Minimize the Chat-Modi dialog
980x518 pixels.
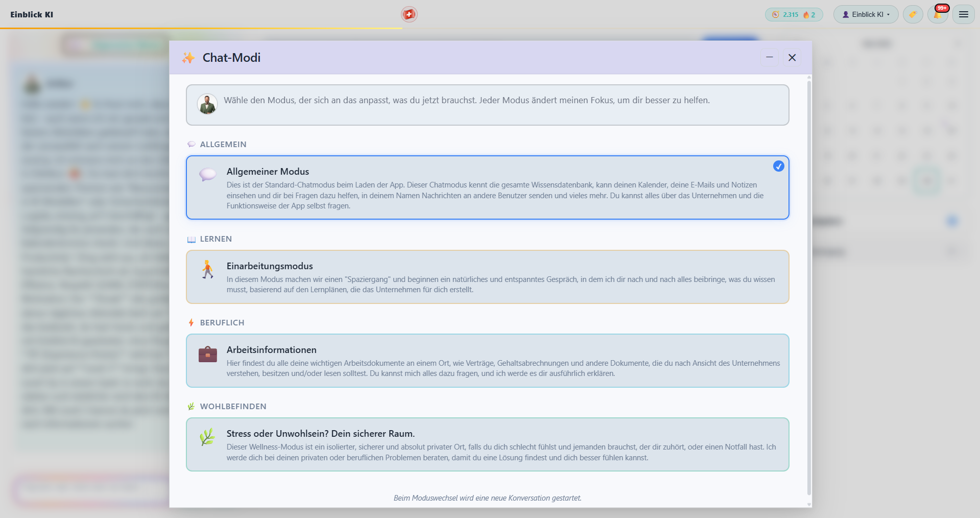[x=769, y=57]
